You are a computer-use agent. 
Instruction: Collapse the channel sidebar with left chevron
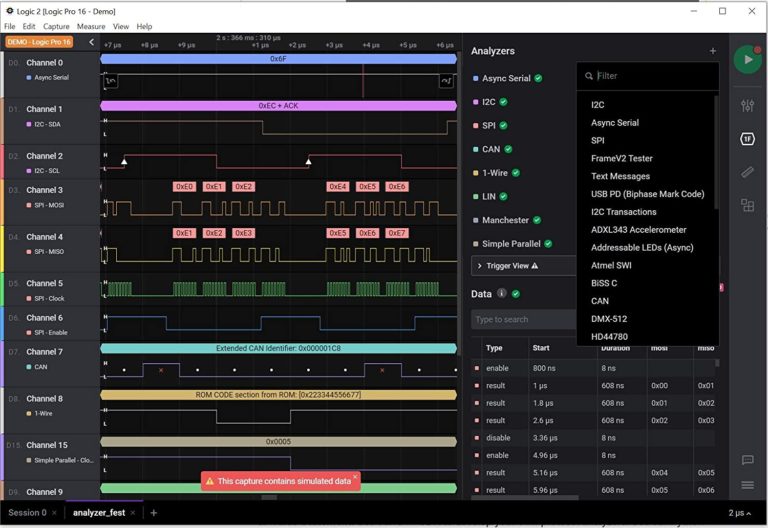pyautogui.click(x=91, y=42)
